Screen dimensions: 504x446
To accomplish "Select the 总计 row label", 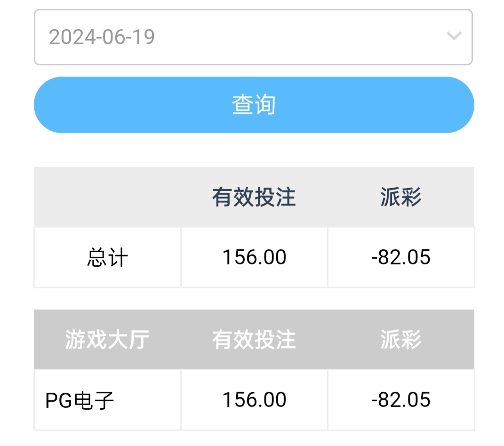I will [107, 258].
